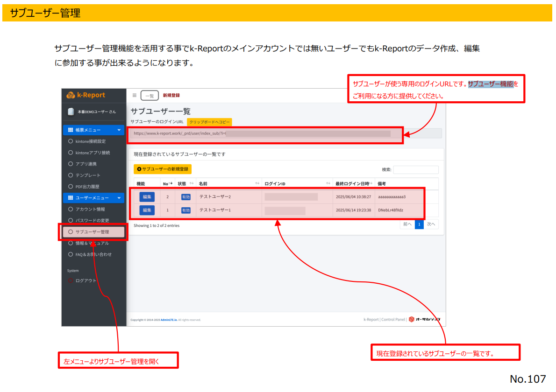Collapse the 帳票メニュー section chevron
The image size is (556, 392).
coord(119,130)
